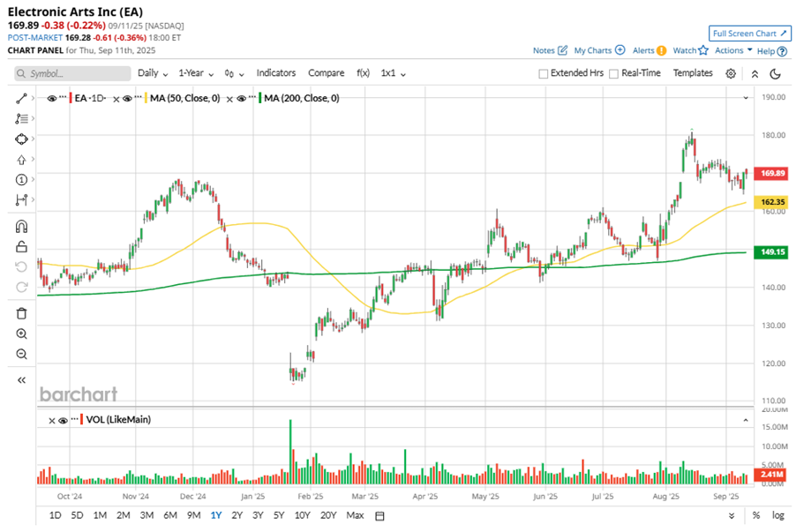This screenshot has height=532, width=796.
Task: Click the red EA series color marker
Action: point(71,98)
